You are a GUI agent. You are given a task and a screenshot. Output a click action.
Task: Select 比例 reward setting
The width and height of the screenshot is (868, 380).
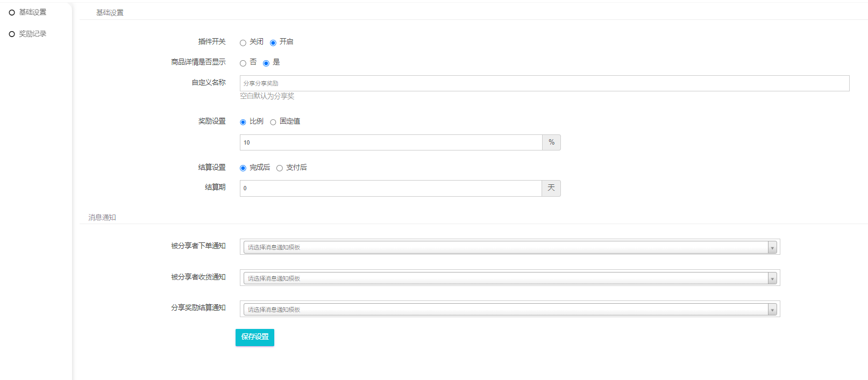[243, 123]
